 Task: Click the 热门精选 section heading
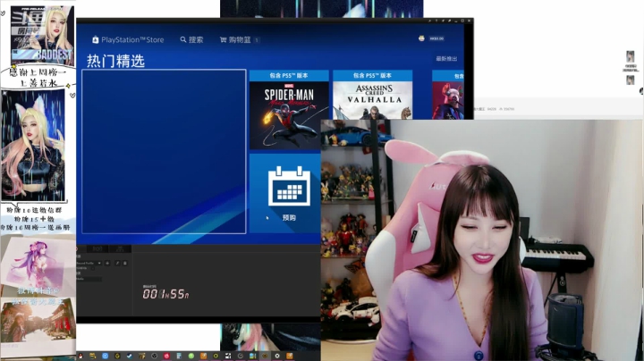pos(115,61)
